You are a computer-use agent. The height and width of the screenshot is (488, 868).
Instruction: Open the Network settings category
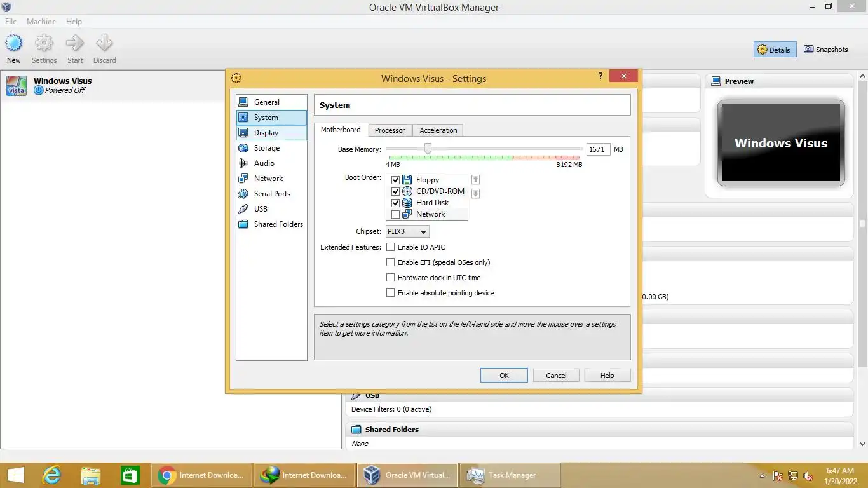[x=271, y=179]
